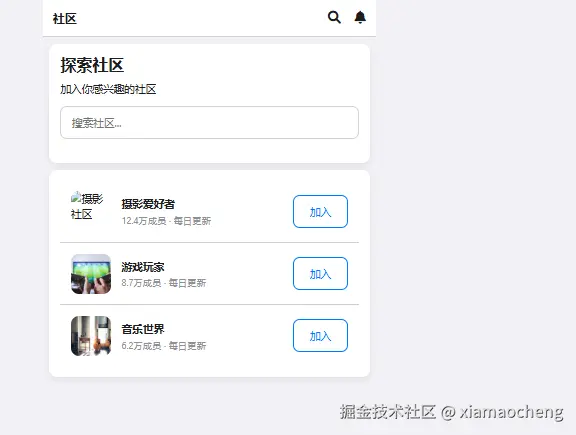Open the 摄影爱好者 community name
This screenshot has width=576, height=435.
tap(148, 204)
